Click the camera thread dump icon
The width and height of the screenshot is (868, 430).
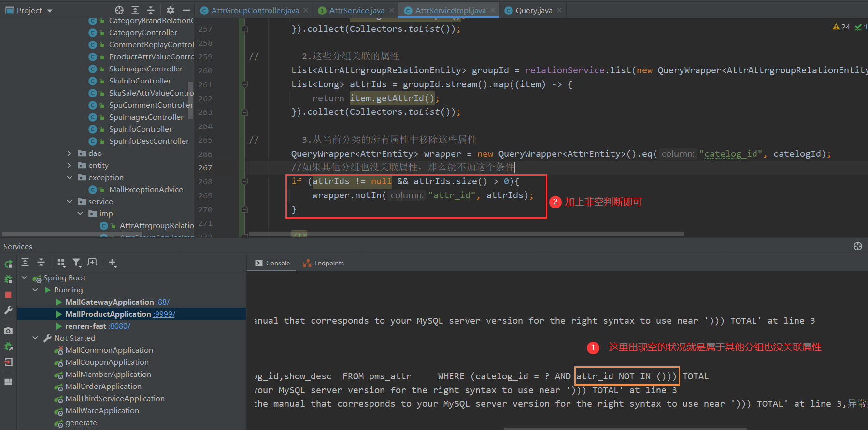pos(8,331)
